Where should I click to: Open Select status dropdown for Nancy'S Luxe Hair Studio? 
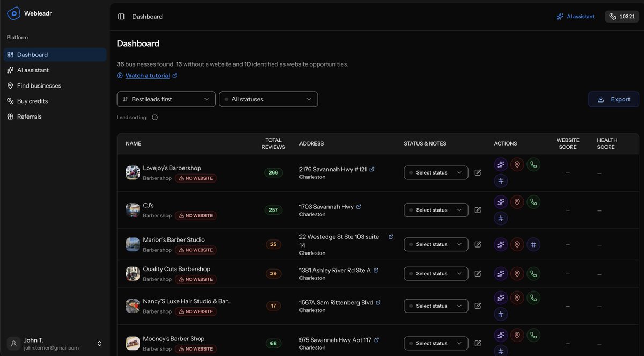[x=436, y=306]
